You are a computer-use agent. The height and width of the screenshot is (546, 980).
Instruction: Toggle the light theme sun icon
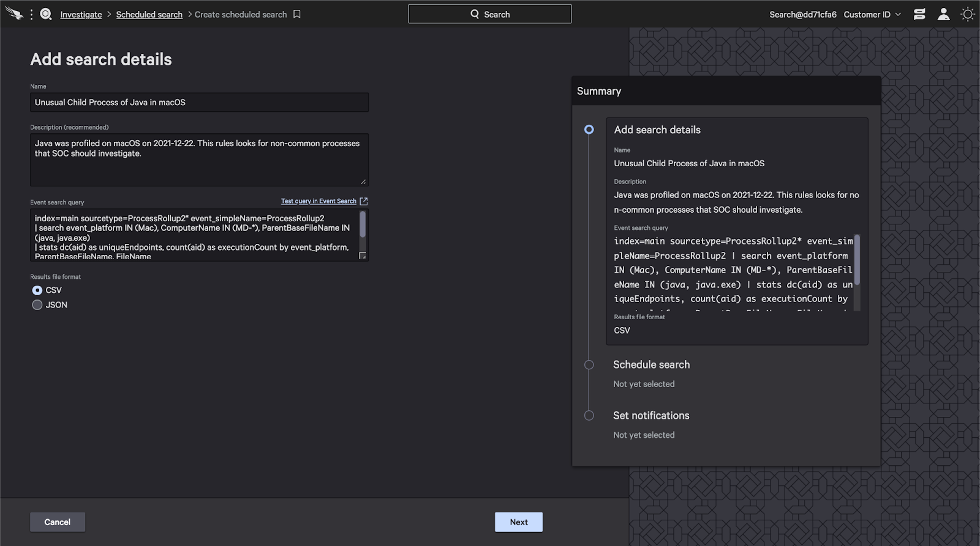pos(967,15)
